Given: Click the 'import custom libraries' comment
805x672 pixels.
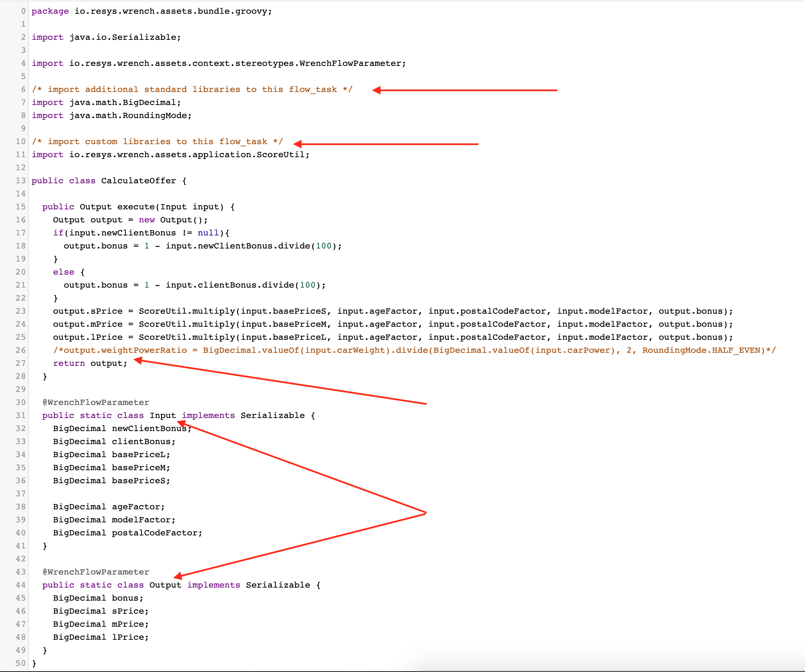Looking at the screenshot, I should (x=157, y=141).
